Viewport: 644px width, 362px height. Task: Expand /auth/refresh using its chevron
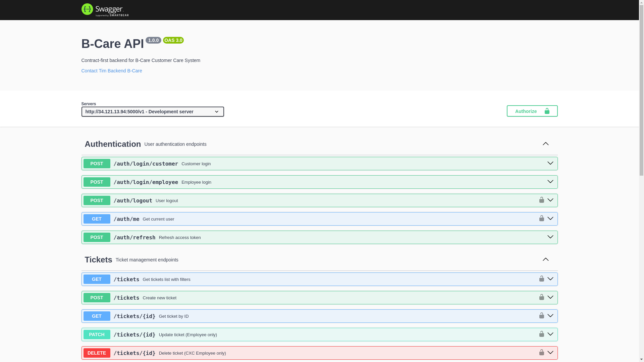[x=550, y=237]
